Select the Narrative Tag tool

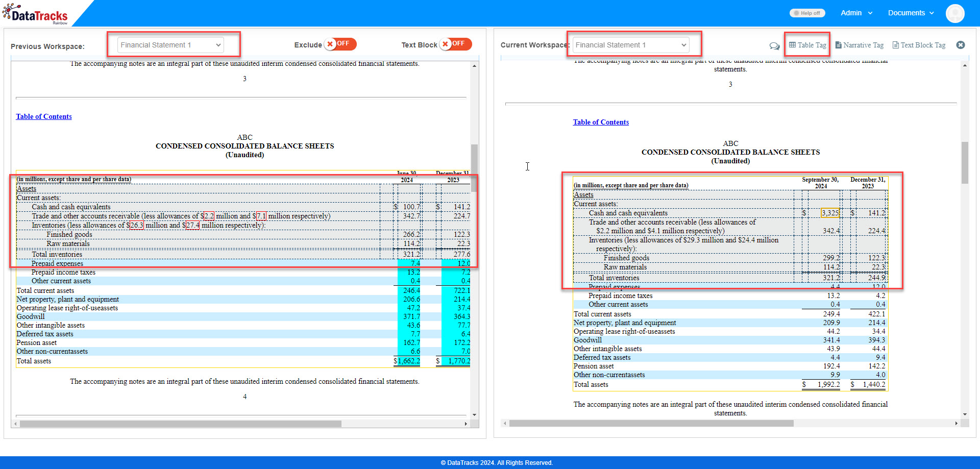[x=859, y=45]
